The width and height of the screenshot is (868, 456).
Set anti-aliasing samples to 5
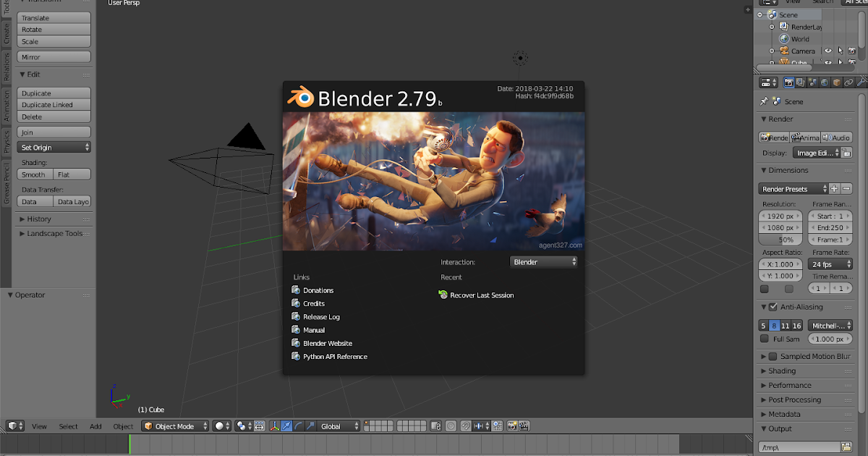pyautogui.click(x=763, y=326)
